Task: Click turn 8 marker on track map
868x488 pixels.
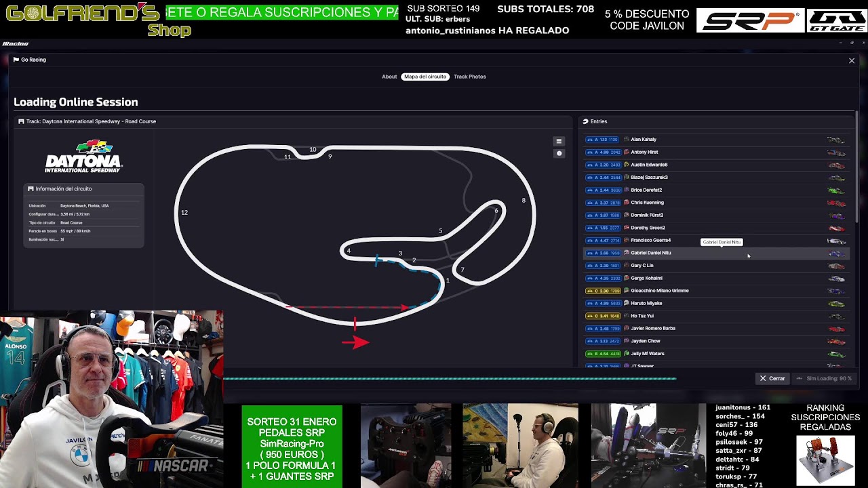Action: coord(524,201)
